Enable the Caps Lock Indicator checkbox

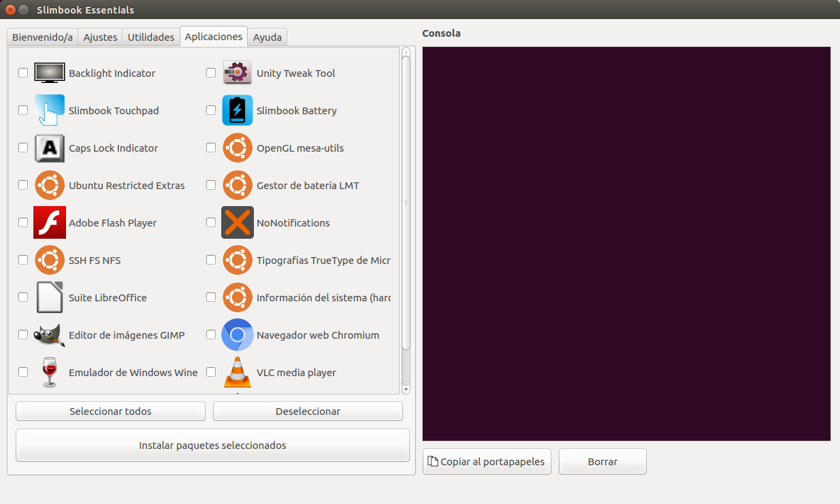(23, 148)
